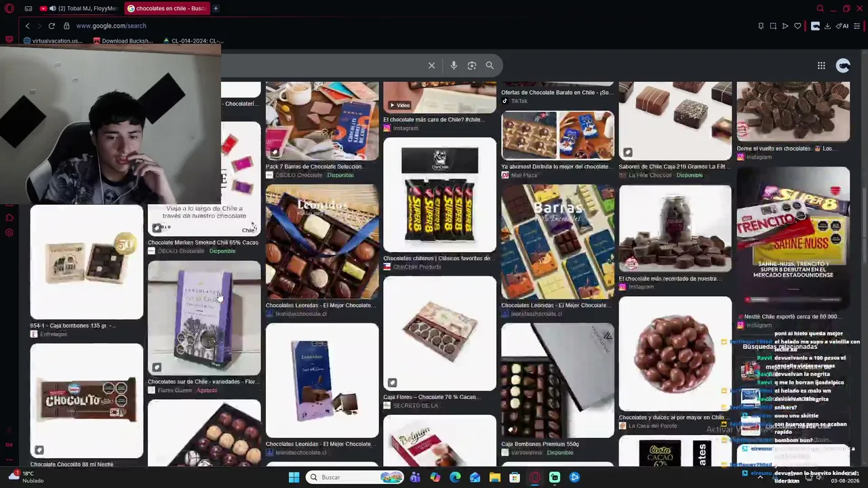Click the GX icon in the sidebar
868x488 pixels.
tap(9, 445)
